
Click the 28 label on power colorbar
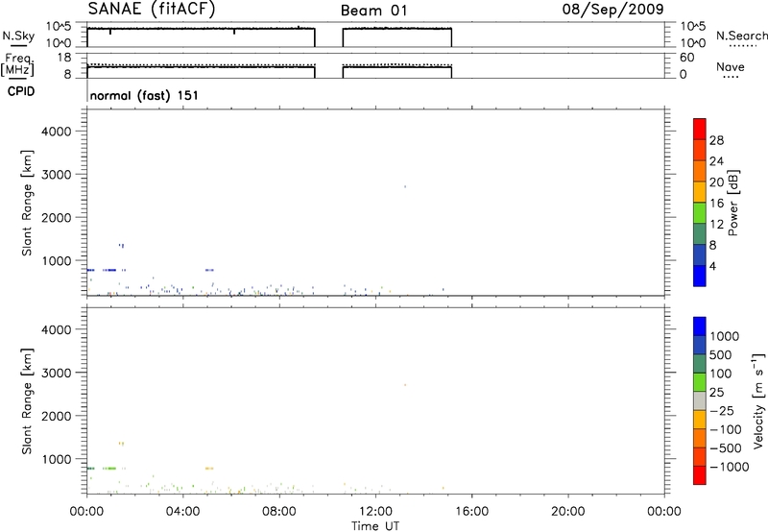pyautogui.click(x=716, y=140)
